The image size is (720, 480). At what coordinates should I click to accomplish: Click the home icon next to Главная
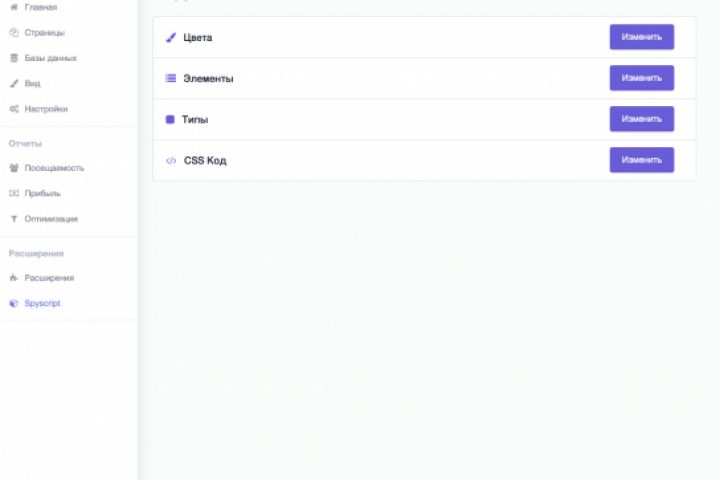tap(14, 7)
